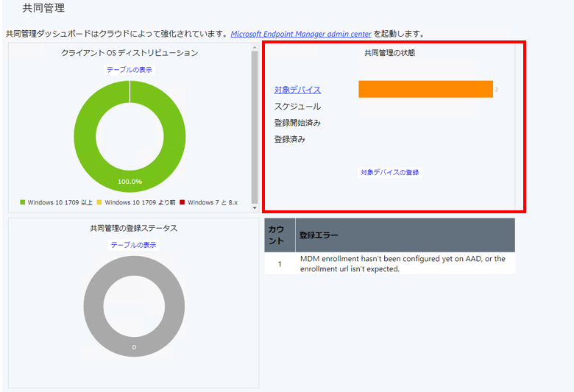Click the orange 対象デバイス bar
Image resolution: width=574 pixels, height=392 pixels.
[x=425, y=89]
